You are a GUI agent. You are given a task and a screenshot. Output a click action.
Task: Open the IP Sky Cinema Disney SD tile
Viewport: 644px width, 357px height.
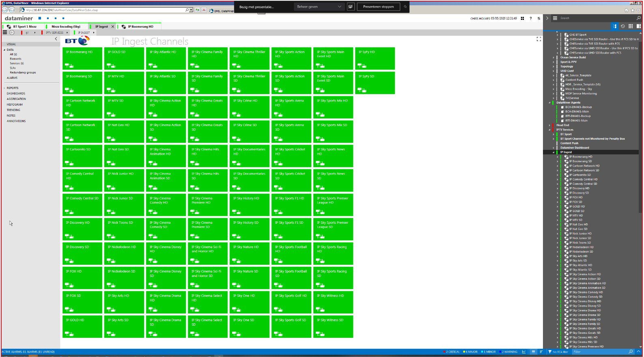click(x=166, y=278)
